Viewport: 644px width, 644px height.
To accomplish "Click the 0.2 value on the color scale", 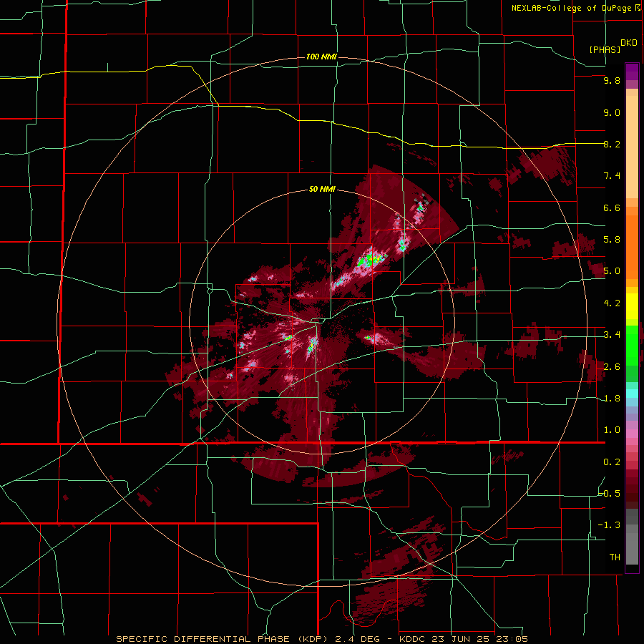I will pos(612,462).
